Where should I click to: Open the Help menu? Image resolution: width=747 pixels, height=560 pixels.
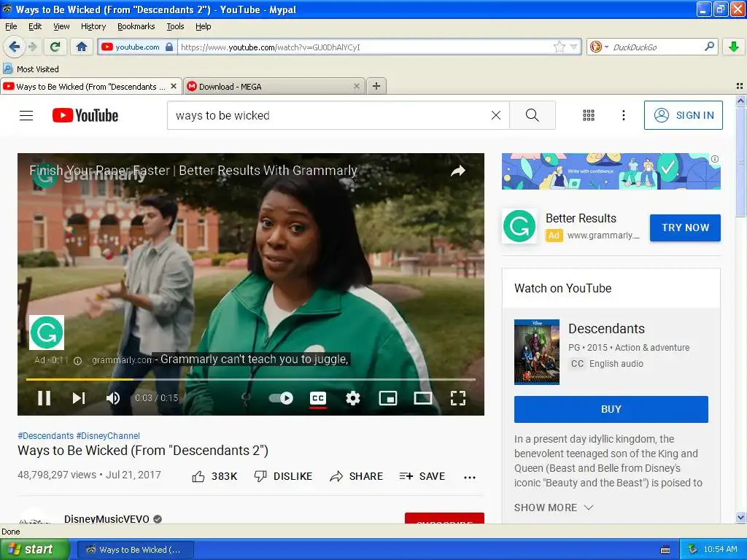tap(204, 26)
